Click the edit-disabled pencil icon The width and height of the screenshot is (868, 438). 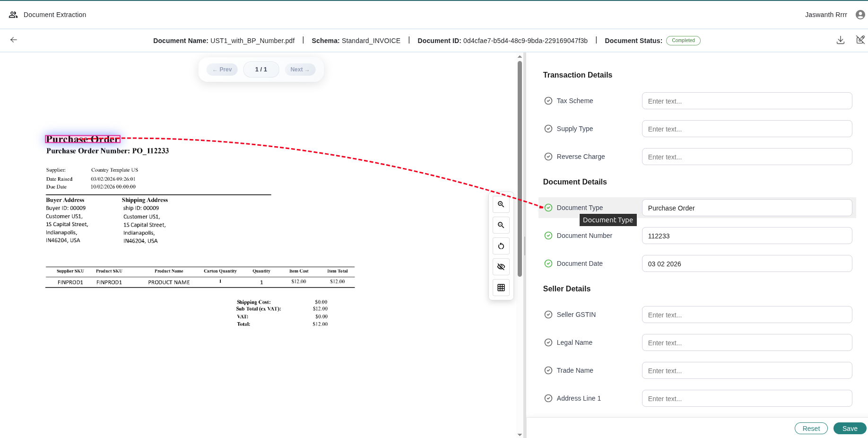[860, 40]
